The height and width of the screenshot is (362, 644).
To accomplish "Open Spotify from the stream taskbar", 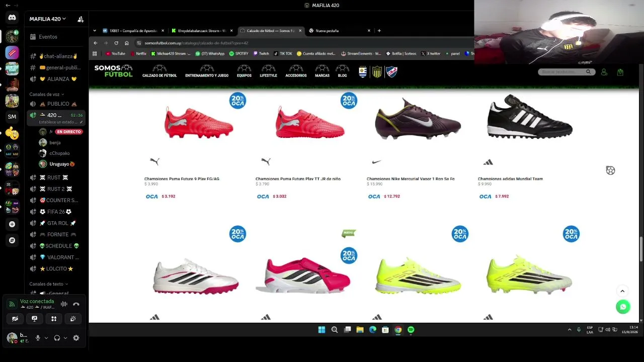I will (411, 330).
